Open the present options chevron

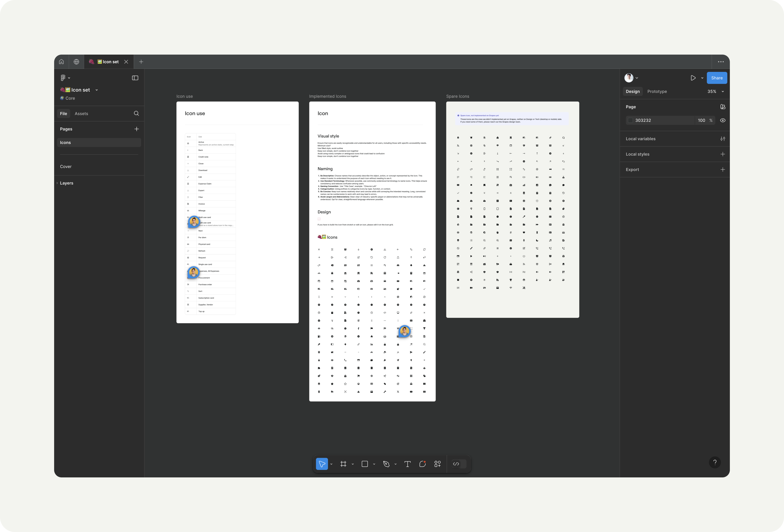coord(702,78)
